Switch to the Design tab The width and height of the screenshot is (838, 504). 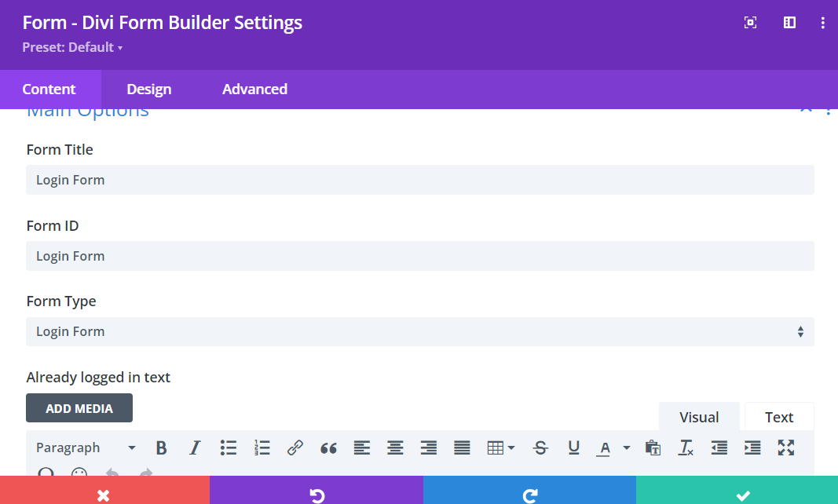[148, 89]
